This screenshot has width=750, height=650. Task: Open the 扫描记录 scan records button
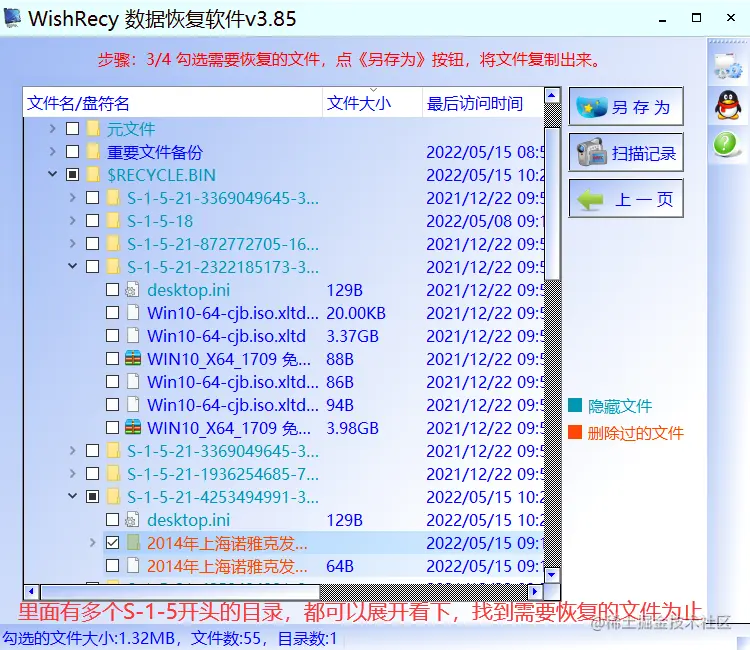tap(626, 153)
